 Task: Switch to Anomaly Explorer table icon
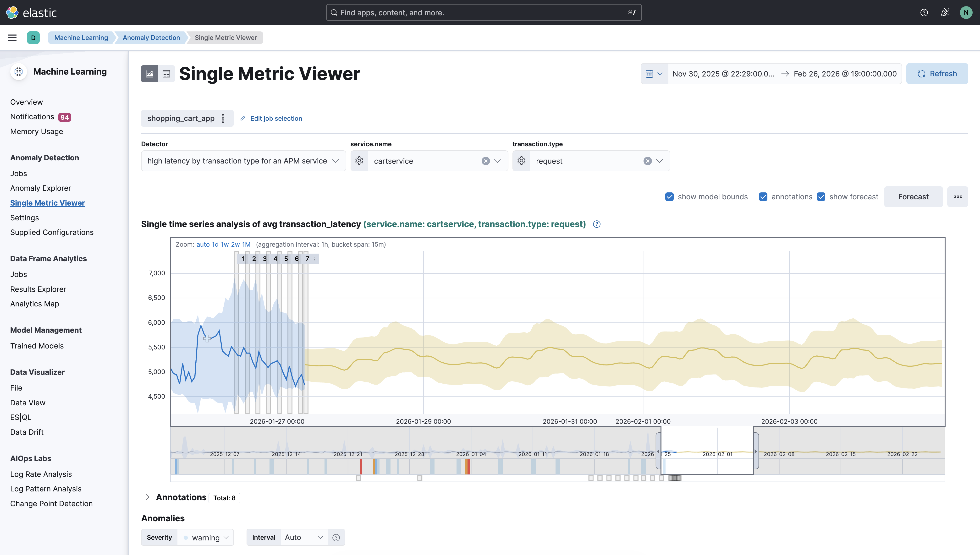point(166,74)
